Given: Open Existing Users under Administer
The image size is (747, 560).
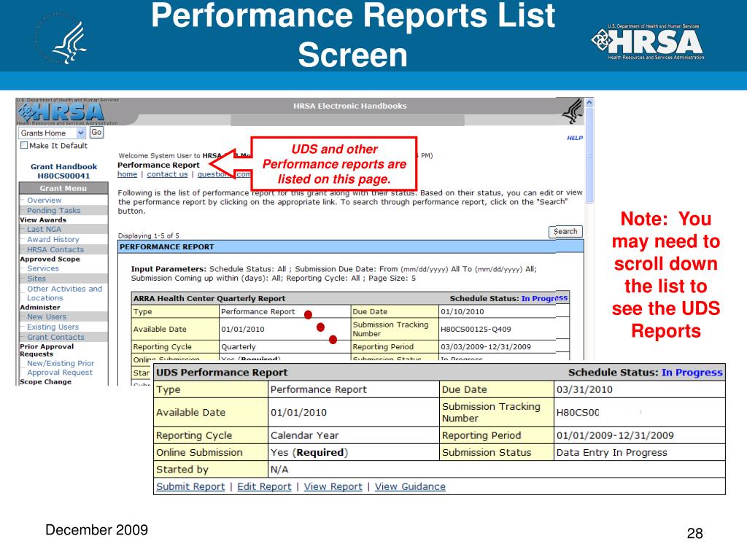Looking at the screenshot, I should point(53,327).
